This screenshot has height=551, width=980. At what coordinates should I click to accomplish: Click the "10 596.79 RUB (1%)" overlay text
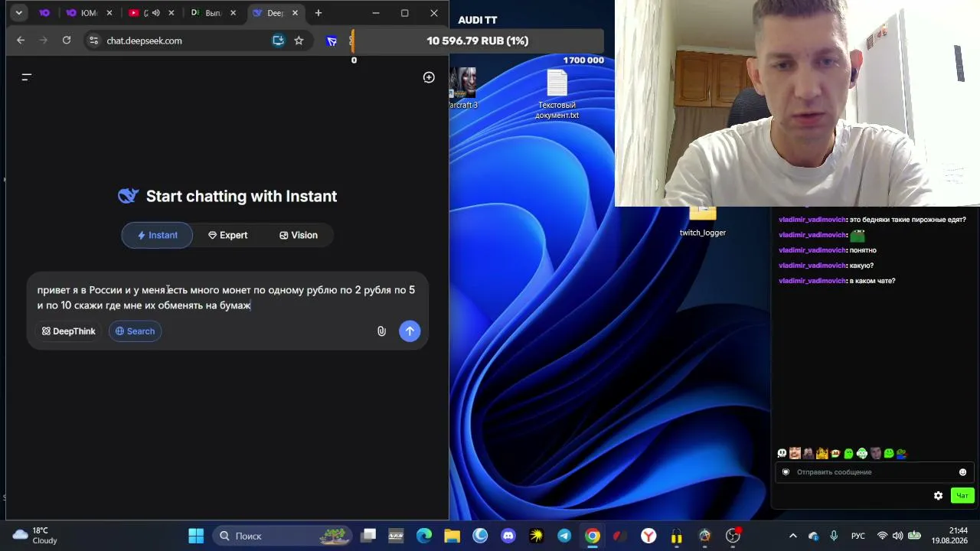(478, 41)
